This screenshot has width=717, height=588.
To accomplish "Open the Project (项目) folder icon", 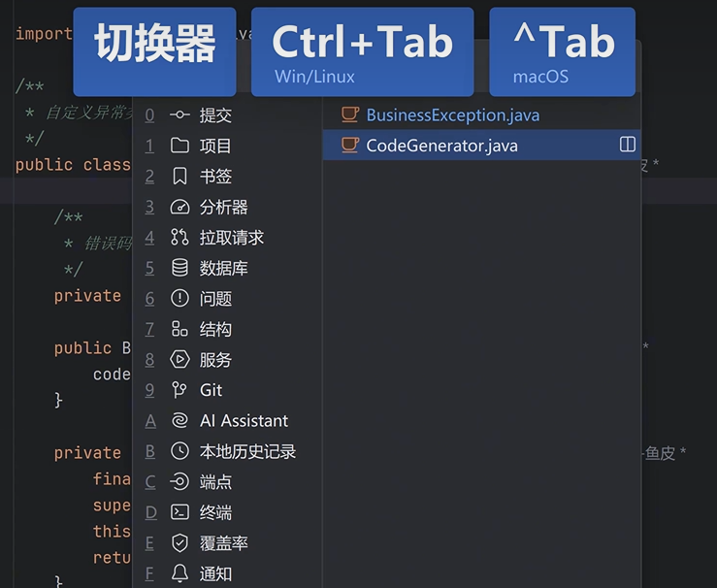I will pyautogui.click(x=179, y=147).
